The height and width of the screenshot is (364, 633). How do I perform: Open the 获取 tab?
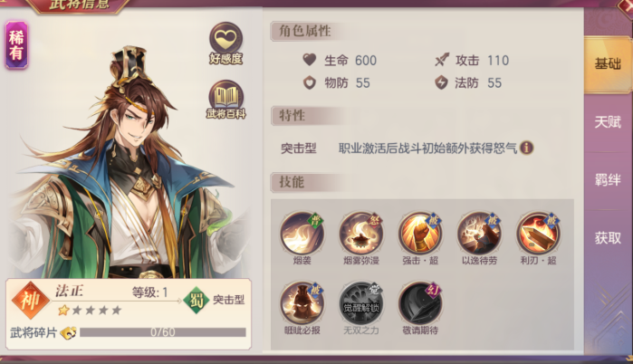608,238
